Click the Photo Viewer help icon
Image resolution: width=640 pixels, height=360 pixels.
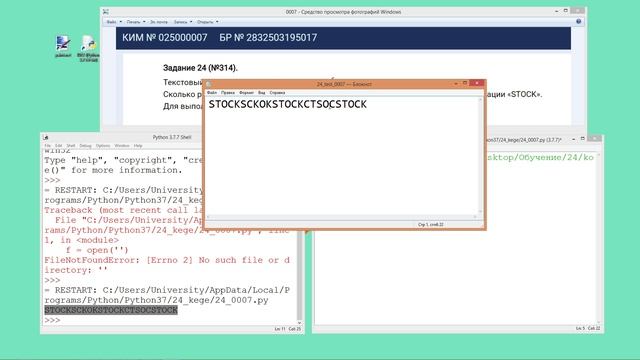tap(578, 22)
